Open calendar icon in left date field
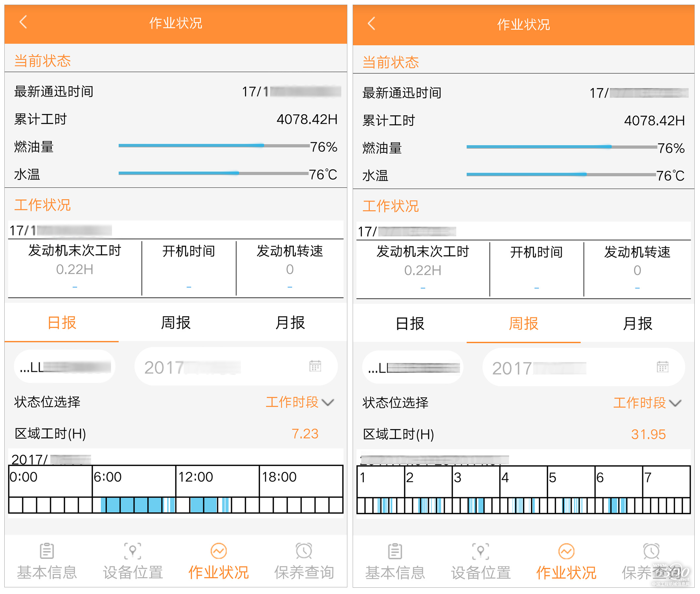 pyautogui.click(x=315, y=366)
